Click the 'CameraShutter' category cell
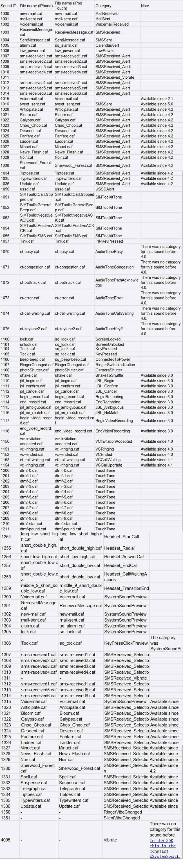Screen dimensions: 183x868 (109, 370)
